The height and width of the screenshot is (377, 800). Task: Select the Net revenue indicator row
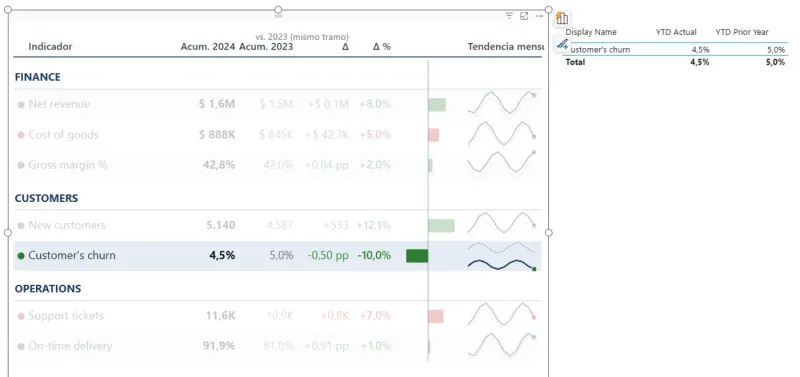278,104
